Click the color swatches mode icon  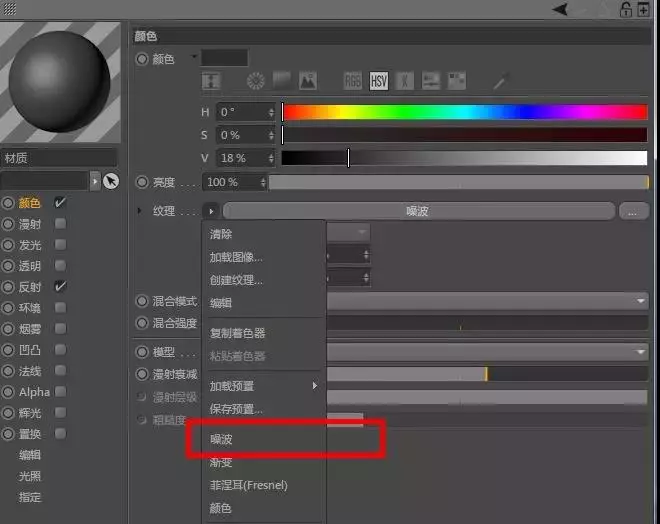tap(457, 81)
